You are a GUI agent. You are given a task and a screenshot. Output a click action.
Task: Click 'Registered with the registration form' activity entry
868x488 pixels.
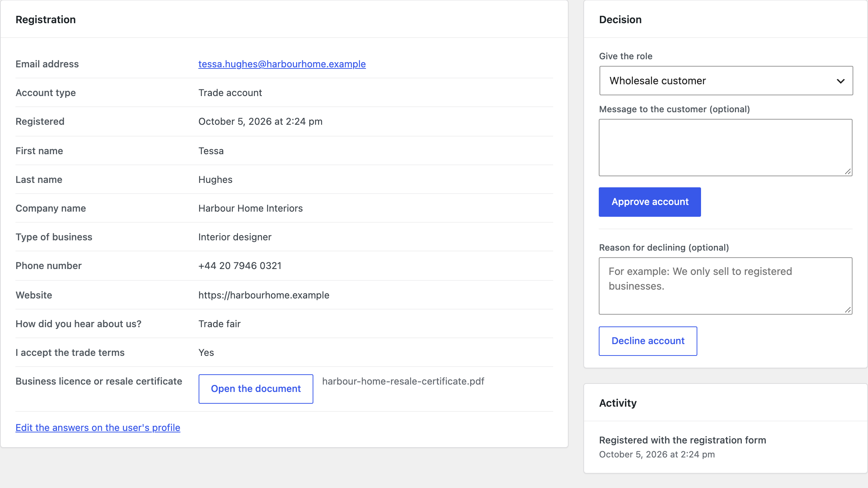pyautogui.click(x=682, y=440)
